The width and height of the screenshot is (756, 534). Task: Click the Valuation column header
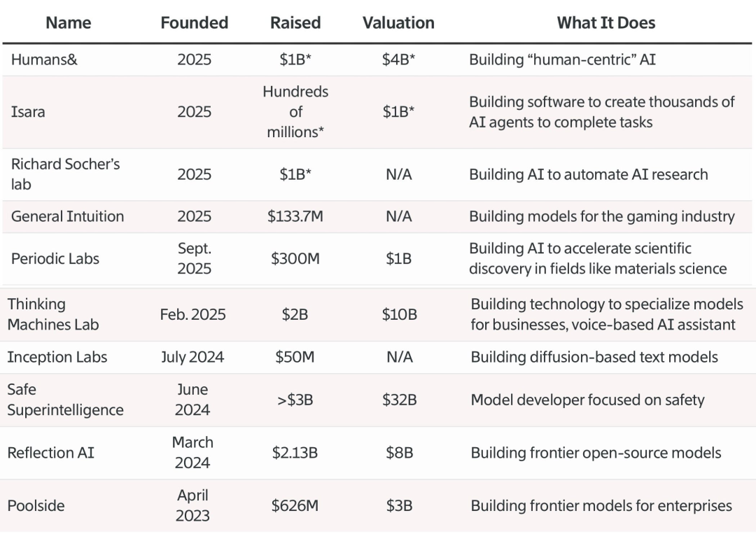398,23
